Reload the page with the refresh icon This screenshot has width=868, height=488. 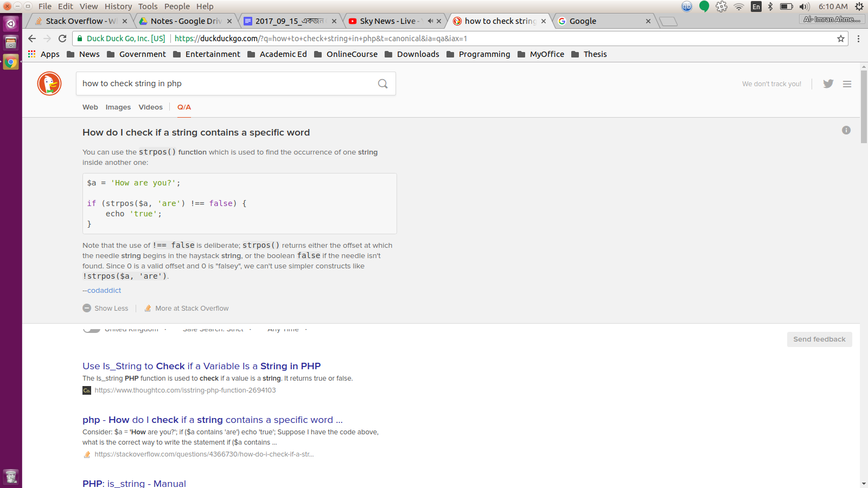62,38
